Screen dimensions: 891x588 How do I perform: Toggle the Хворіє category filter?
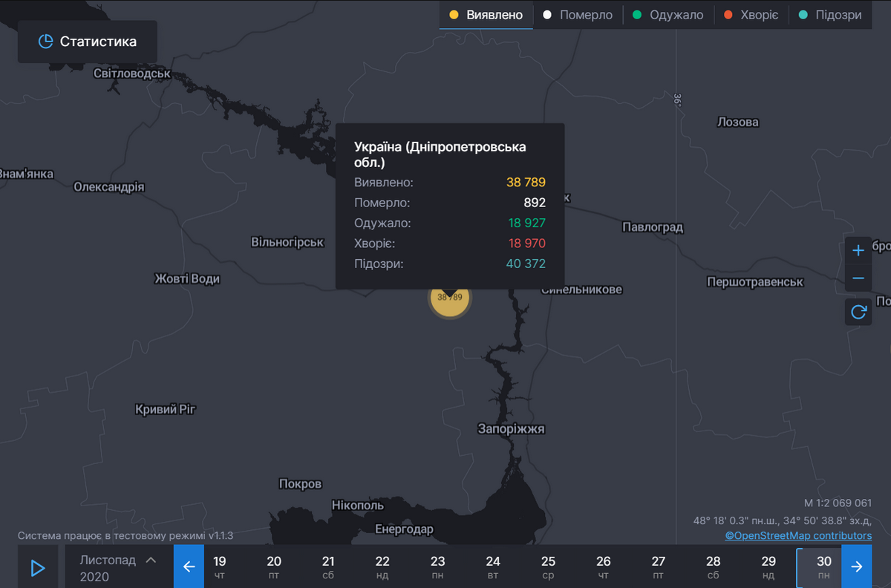click(x=751, y=15)
